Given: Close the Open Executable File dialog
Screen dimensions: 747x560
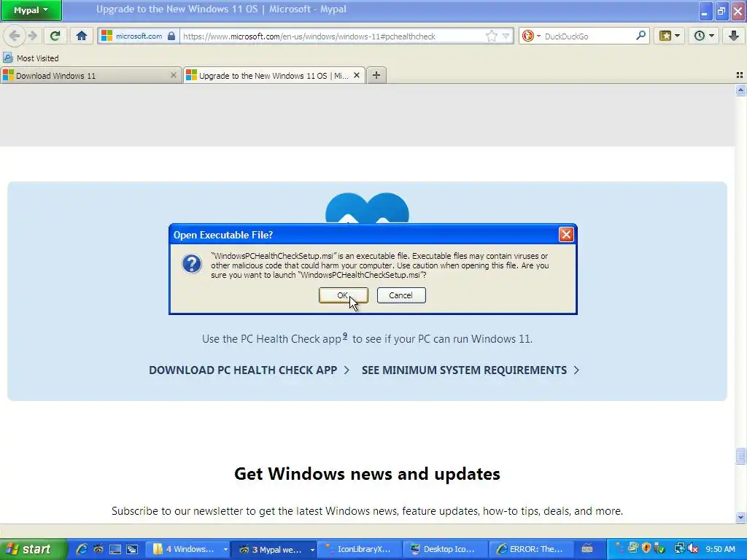Looking at the screenshot, I should (x=566, y=234).
